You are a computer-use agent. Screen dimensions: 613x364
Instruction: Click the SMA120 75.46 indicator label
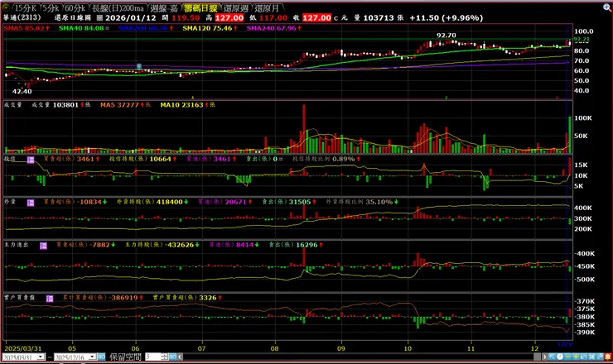coord(210,28)
